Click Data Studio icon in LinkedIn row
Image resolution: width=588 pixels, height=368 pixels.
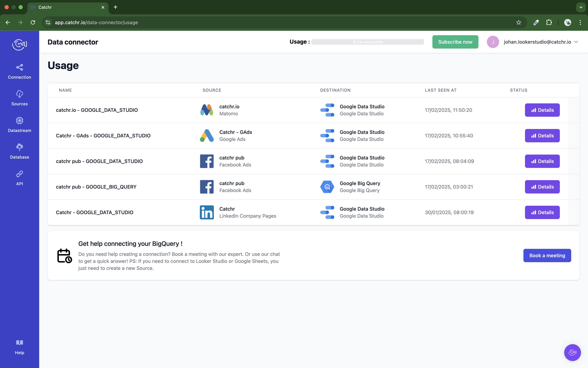pyautogui.click(x=327, y=212)
